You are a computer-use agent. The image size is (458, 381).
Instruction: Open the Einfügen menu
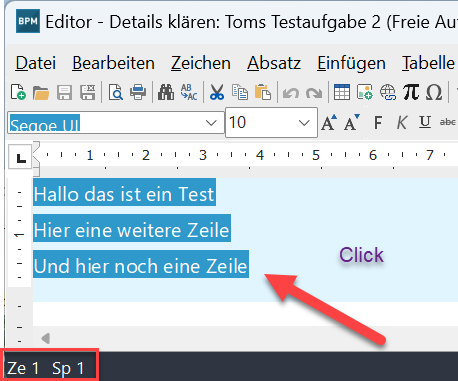coord(351,63)
